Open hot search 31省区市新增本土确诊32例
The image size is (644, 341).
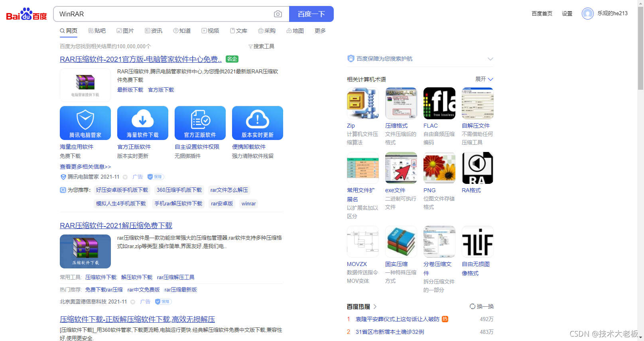click(x=390, y=332)
